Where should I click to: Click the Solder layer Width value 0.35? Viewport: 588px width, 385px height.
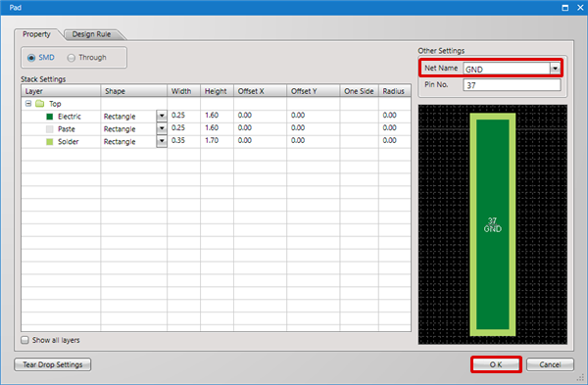178,141
